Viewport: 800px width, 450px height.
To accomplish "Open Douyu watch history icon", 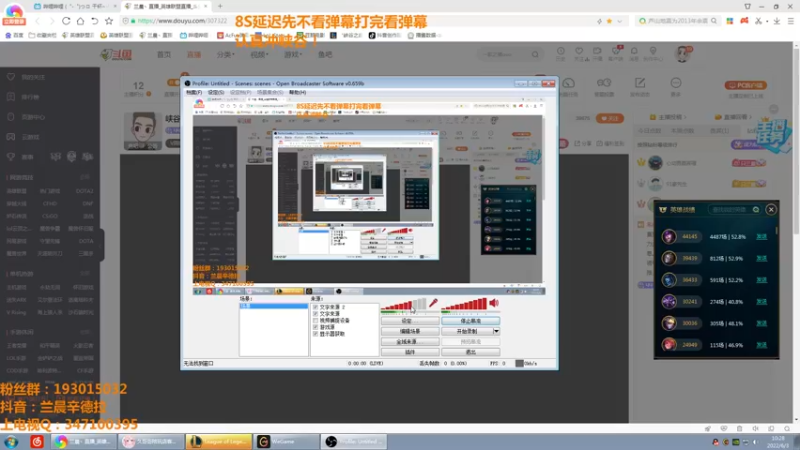I will click(560, 51).
